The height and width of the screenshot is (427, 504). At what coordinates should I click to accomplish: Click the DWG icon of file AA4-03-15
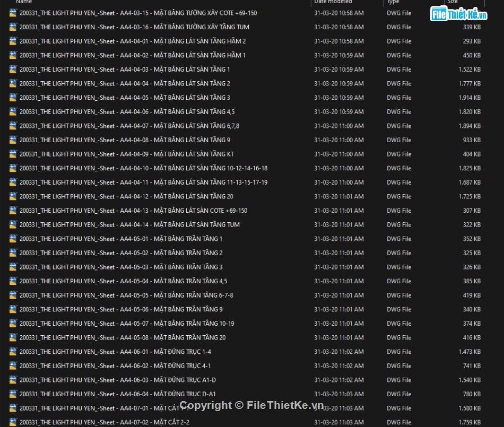(x=13, y=13)
